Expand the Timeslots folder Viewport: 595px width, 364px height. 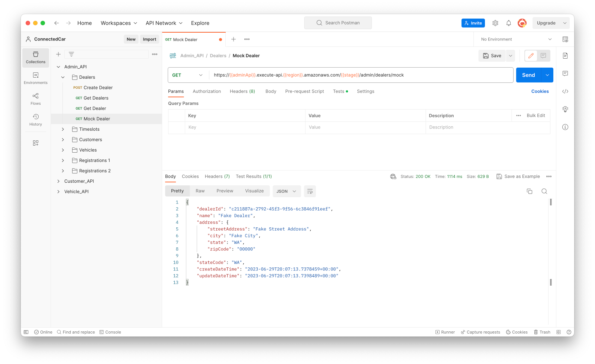(63, 129)
